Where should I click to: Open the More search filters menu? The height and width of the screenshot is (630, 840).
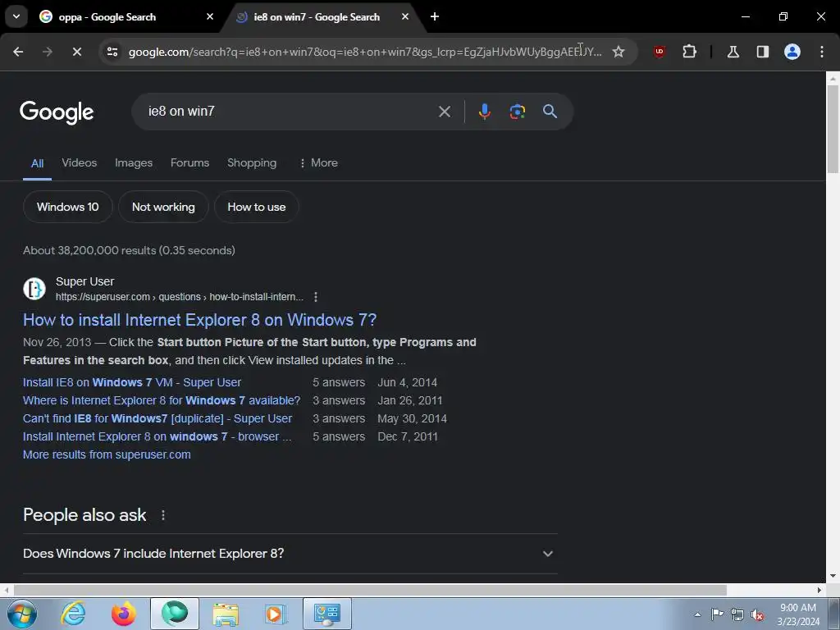[318, 163]
